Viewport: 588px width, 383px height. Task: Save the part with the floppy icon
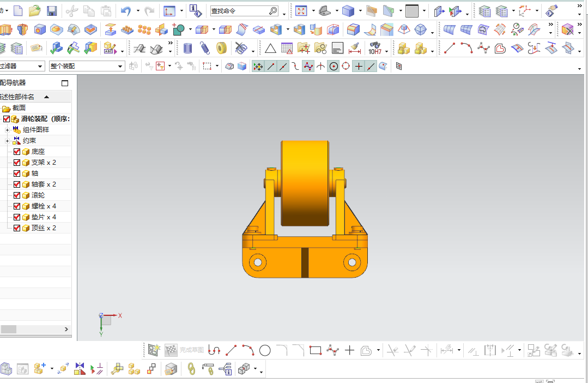(x=52, y=11)
